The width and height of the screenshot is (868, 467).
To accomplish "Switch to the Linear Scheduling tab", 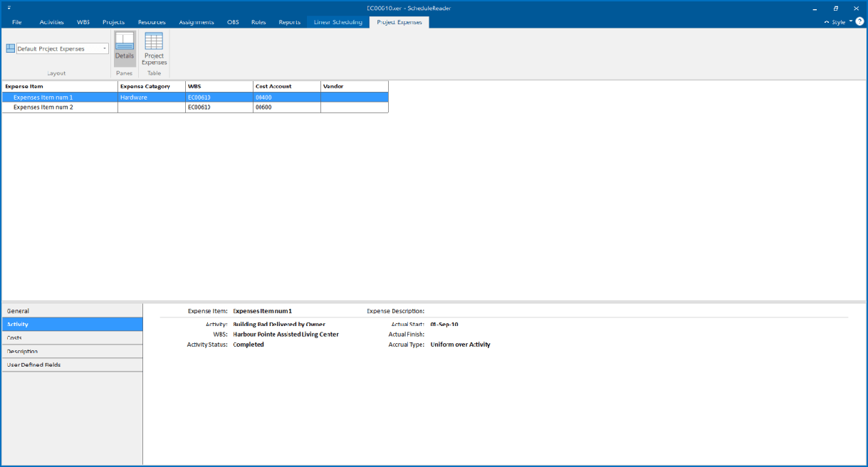I will (338, 22).
